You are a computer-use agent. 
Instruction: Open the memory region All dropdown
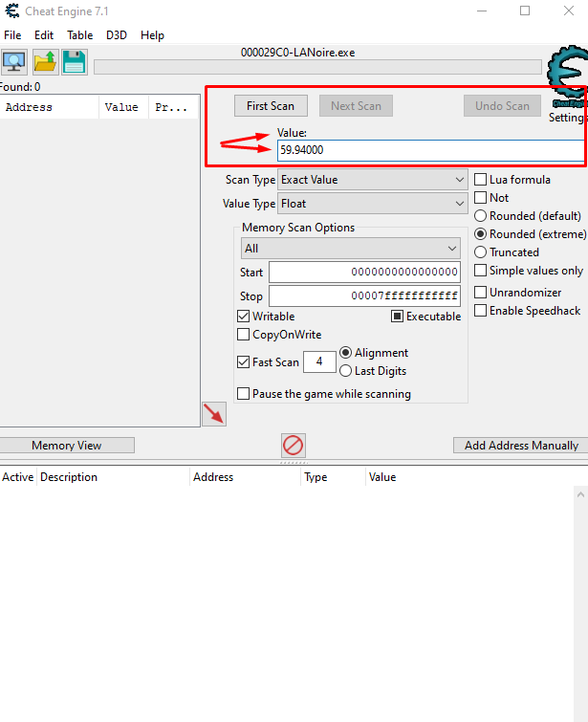pyautogui.click(x=350, y=249)
